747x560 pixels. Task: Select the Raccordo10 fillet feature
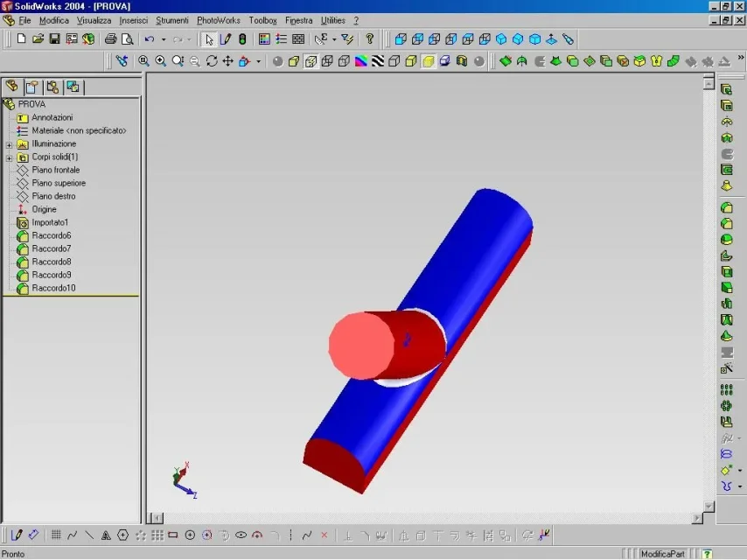pyautogui.click(x=53, y=288)
